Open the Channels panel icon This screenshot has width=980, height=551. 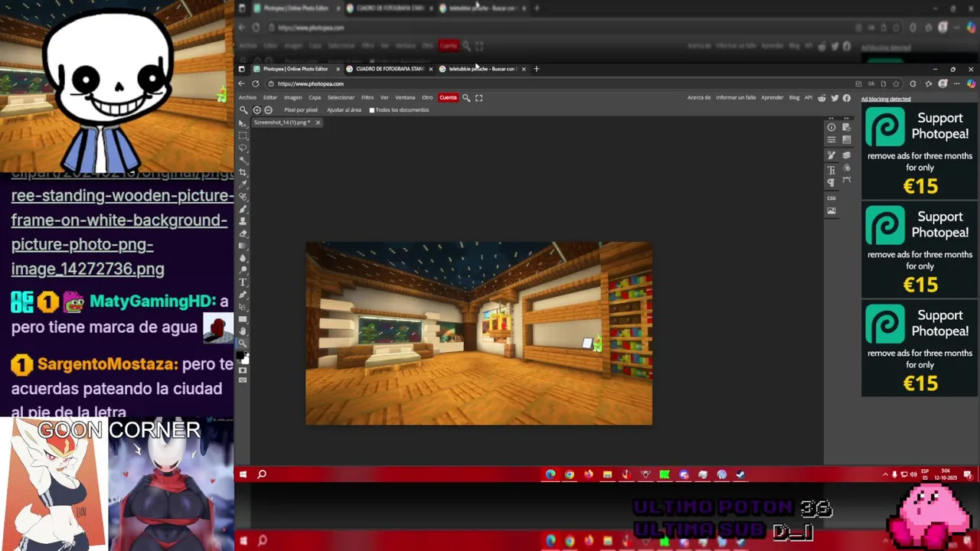point(847,168)
